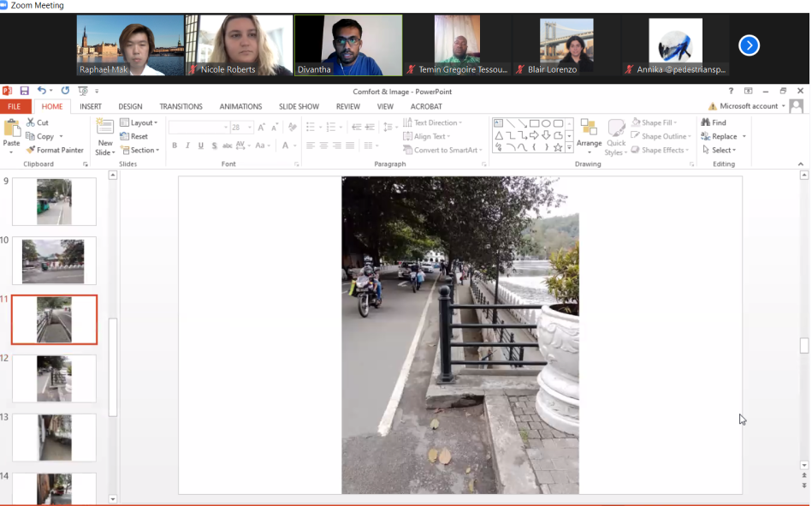Open the Arrange tool in Drawing group
The image size is (812, 506).
(589, 135)
